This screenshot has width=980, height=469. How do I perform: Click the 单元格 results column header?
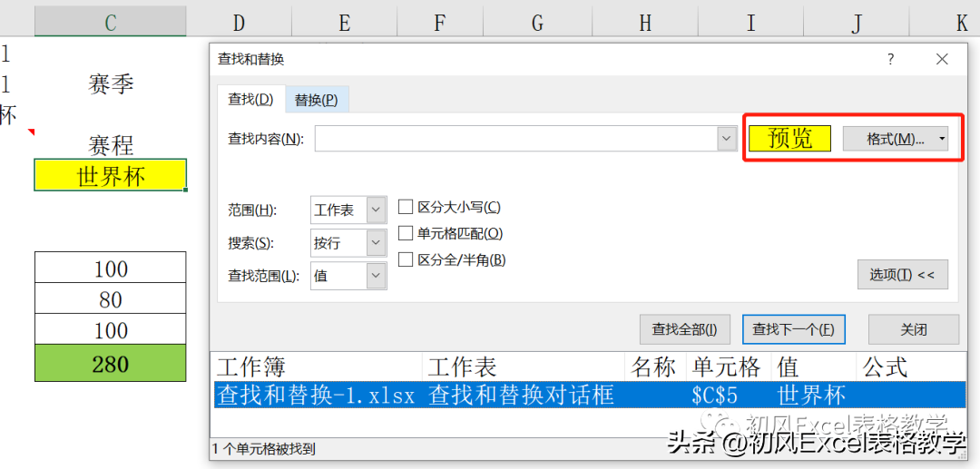point(728,367)
